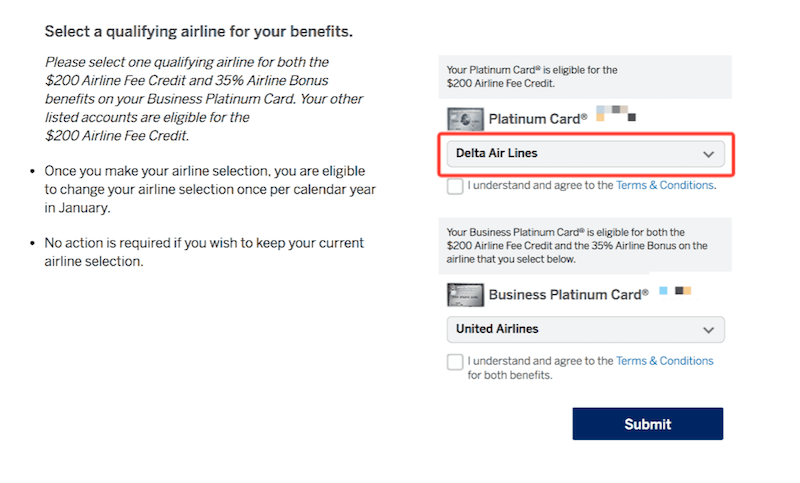Click the Business Platinum Card® label text

[568, 295]
